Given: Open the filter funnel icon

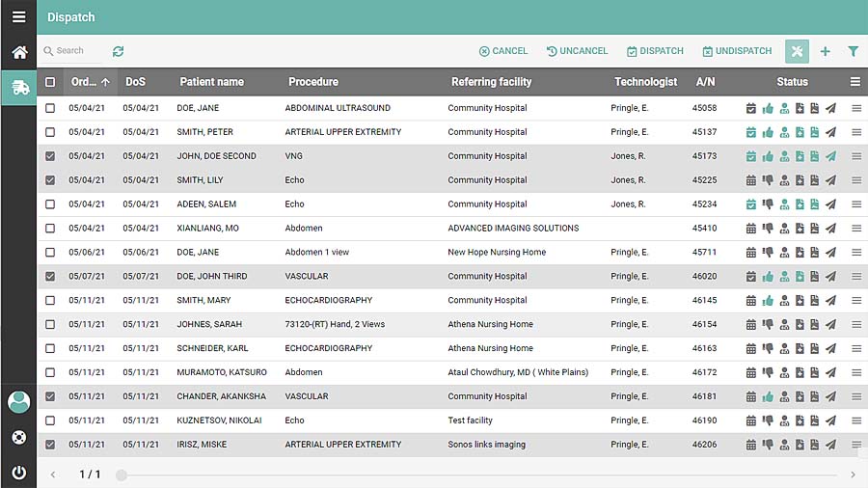Looking at the screenshot, I should pos(853,51).
